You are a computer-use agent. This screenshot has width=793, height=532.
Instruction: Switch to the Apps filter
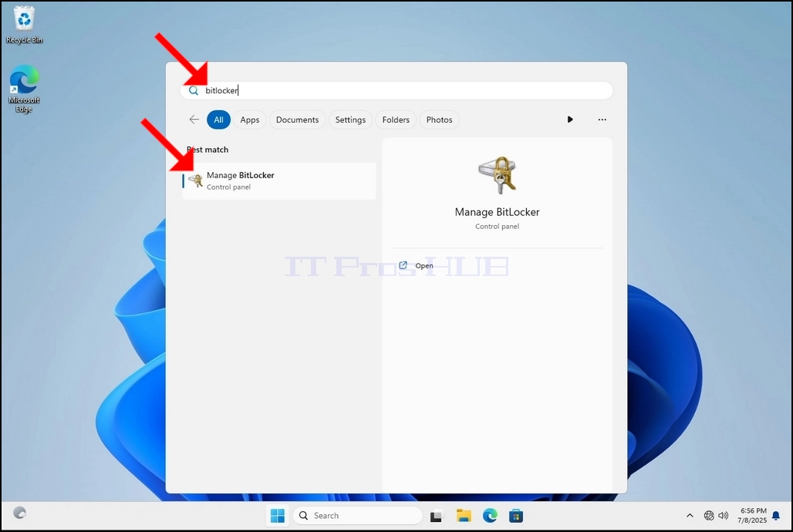pos(250,120)
